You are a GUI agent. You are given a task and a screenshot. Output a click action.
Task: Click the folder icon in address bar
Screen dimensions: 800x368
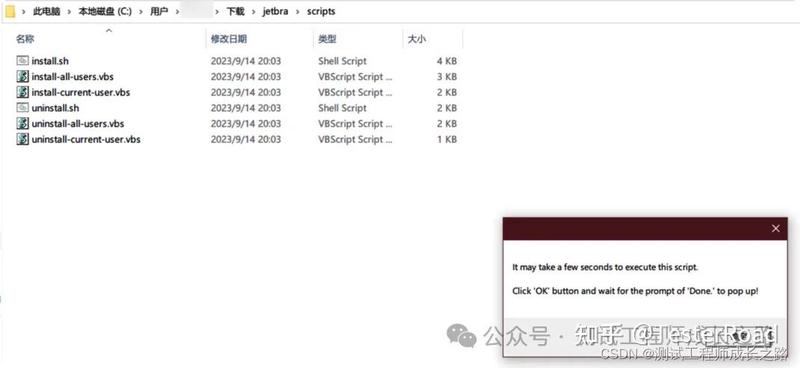coord(10,11)
